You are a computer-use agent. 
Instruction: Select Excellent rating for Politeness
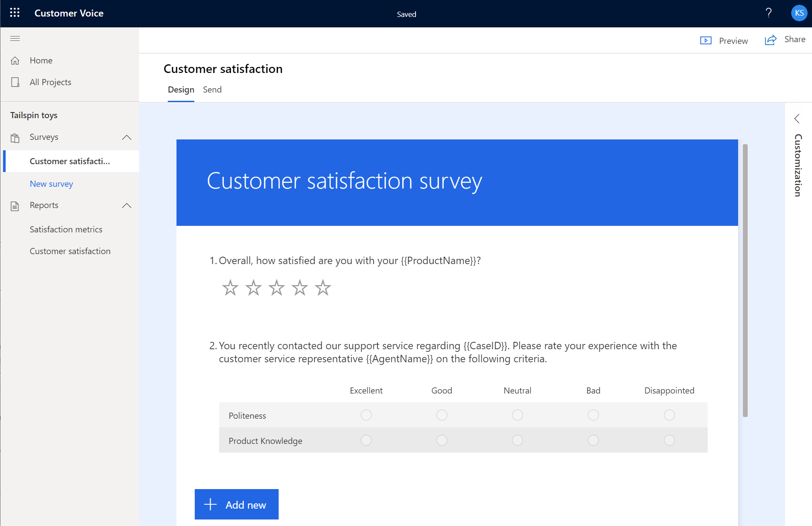tap(366, 415)
